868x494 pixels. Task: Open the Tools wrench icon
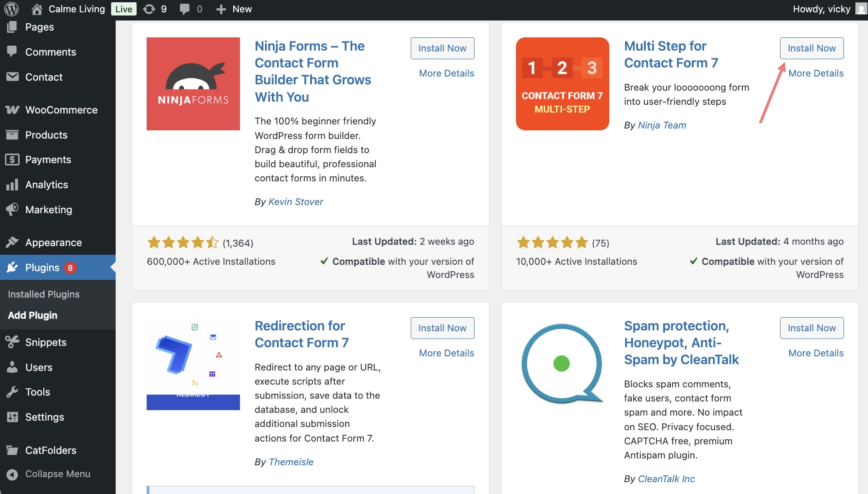pos(12,392)
